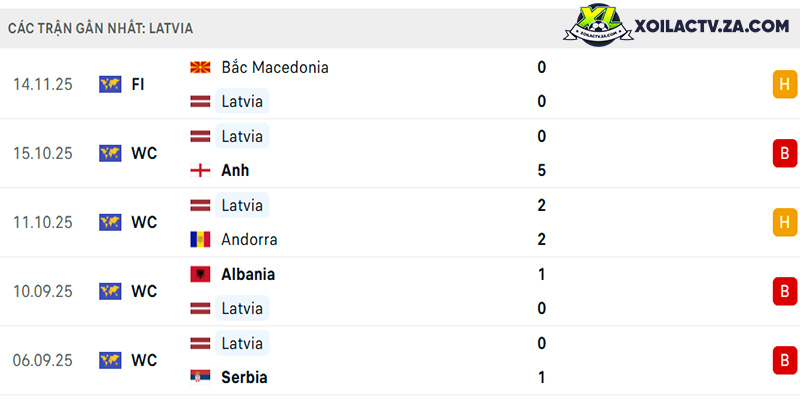Click the England flag next to Anh
Screen dimensions: 800x400
pyautogui.click(x=200, y=170)
